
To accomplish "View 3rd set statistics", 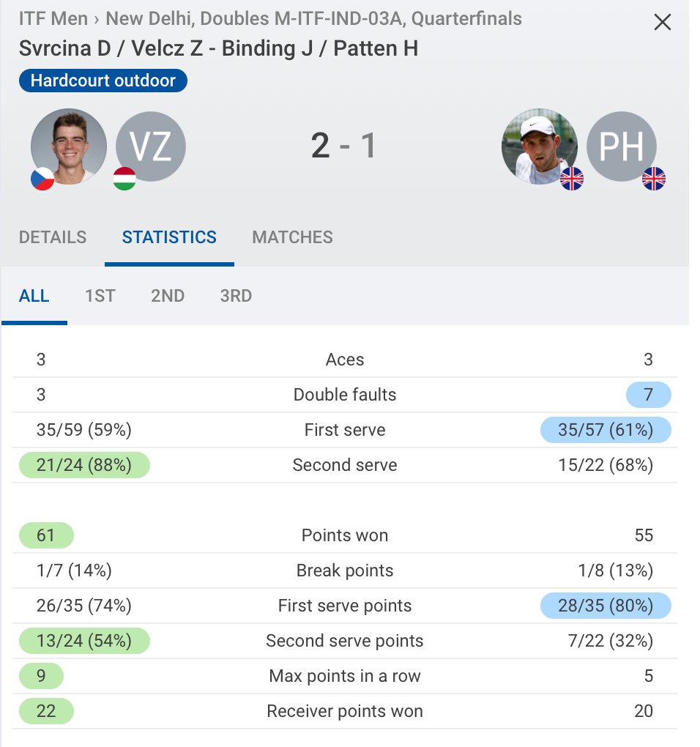I will (236, 296).
